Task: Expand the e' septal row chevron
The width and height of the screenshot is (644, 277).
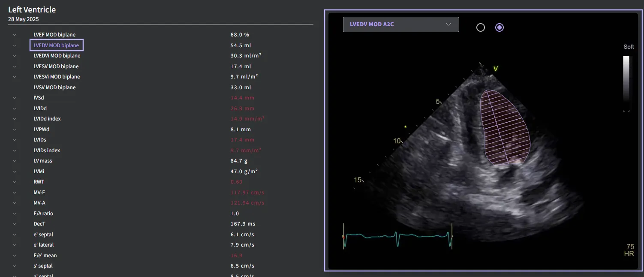Action: pos(15,235)
